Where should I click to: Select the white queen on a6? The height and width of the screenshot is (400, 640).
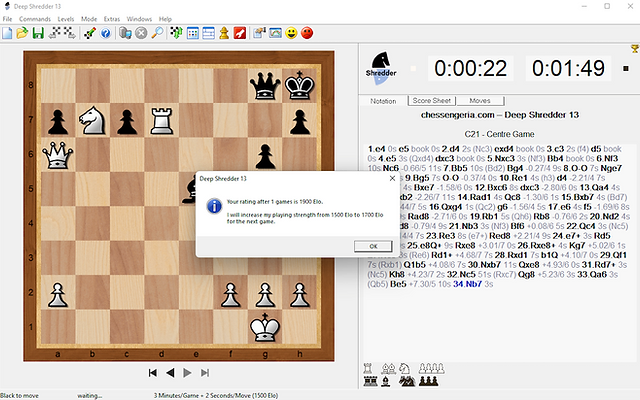point(58,155)
